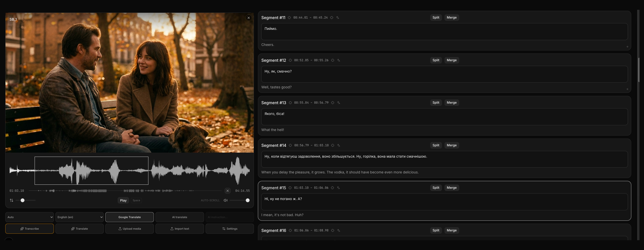The image size is (644, 250).
Task: Set Segment #15 end time with crosshair icon
Action: coord(332,188)
